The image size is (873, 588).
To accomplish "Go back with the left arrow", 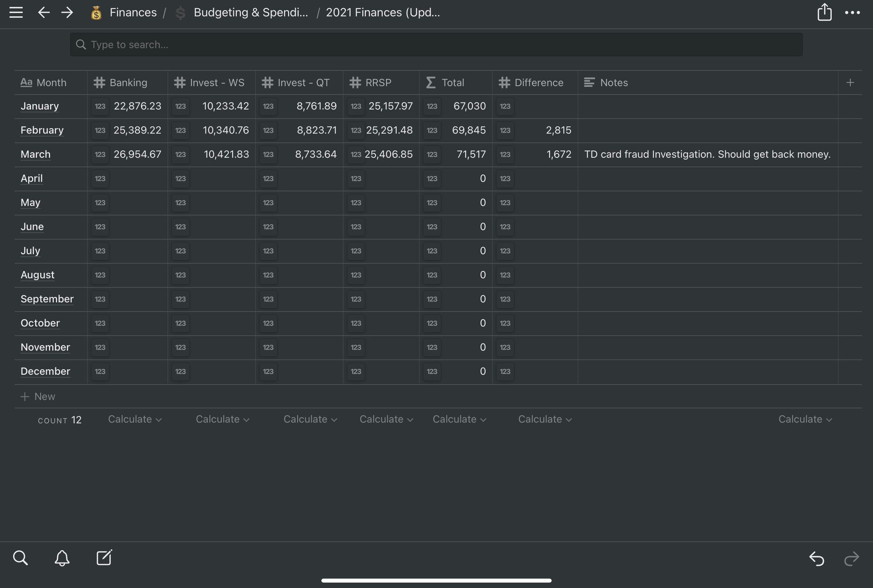I will coord(44,12).
